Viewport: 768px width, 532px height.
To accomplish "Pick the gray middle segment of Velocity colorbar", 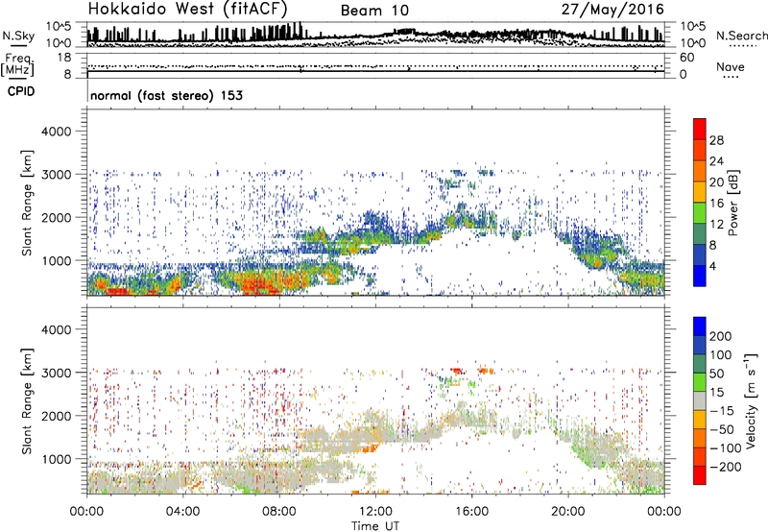I will pos(700,401).
